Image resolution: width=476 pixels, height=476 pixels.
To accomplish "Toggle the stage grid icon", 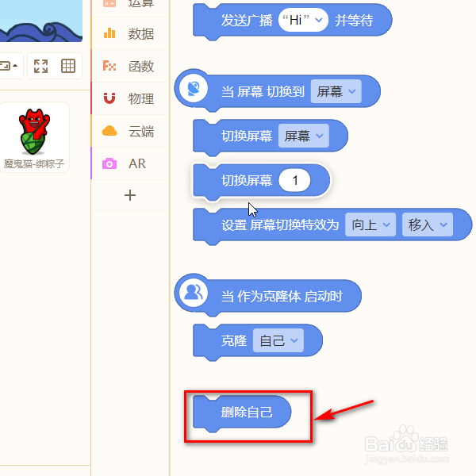I will pos(68,66).
